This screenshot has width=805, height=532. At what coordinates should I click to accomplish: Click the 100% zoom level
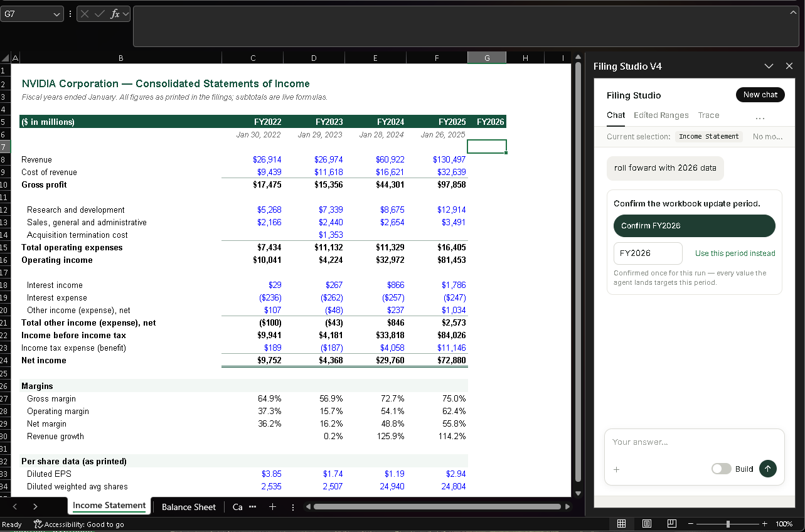coord(784,524)
